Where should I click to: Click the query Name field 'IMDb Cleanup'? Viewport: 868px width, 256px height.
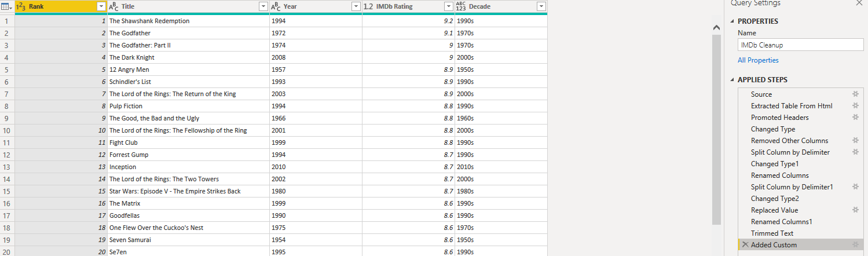click(800, 45)
